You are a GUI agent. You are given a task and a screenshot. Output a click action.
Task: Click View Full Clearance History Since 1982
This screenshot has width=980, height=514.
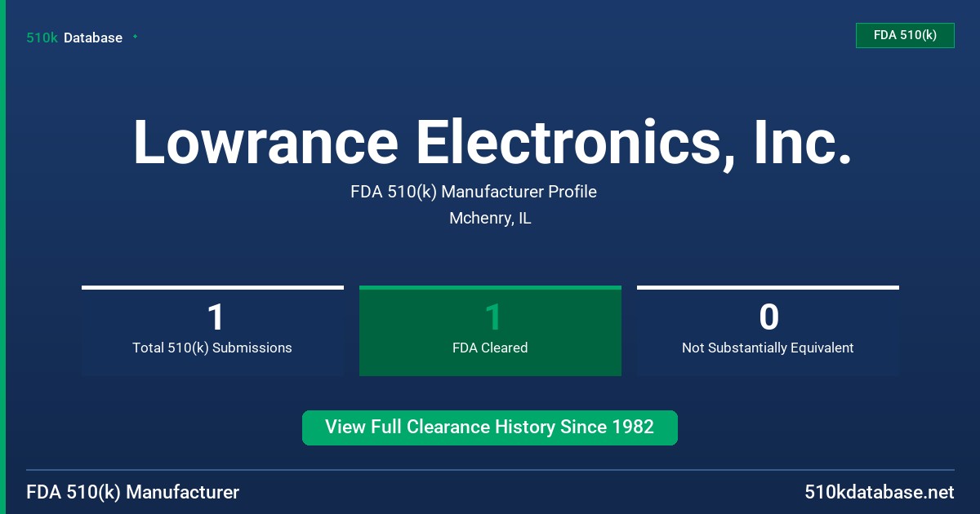coord(490,428)
